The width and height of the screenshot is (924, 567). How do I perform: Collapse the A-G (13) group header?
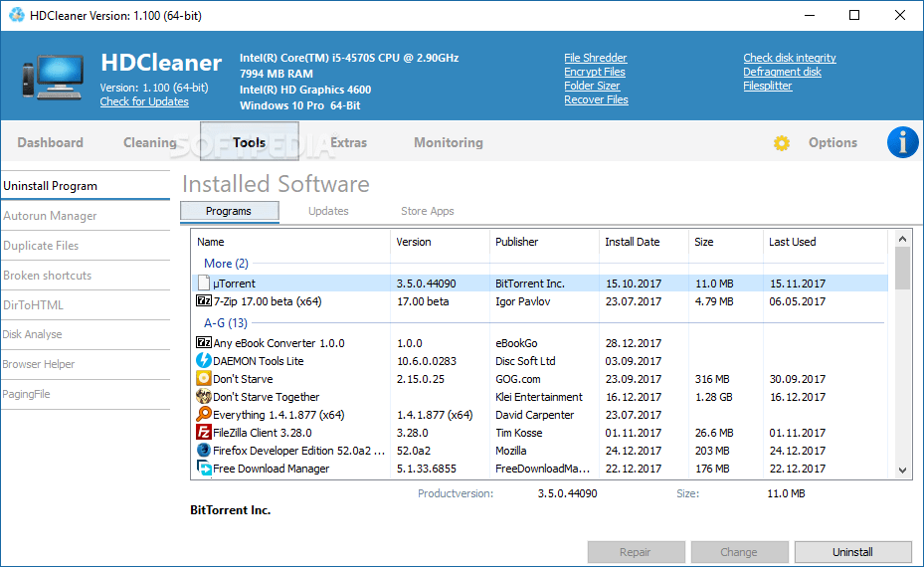pyautogui.click(x=226, y=323)
